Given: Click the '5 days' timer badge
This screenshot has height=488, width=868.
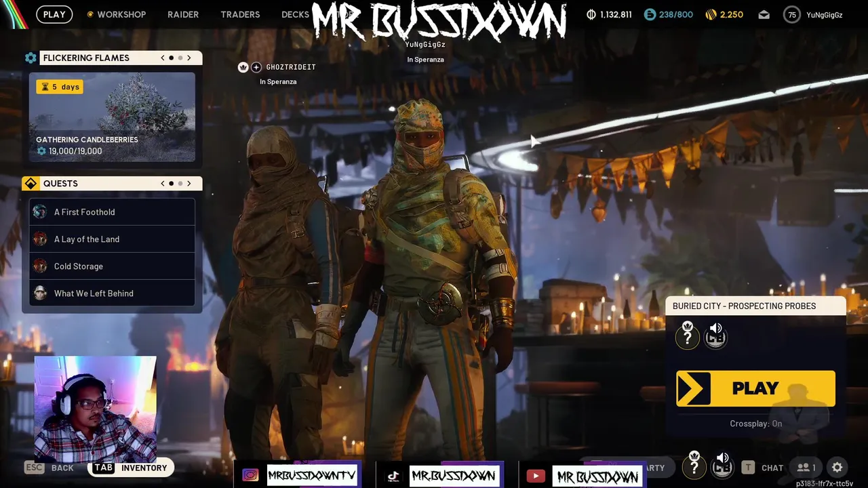Looking at the screenshot, I should pyautogui.click(x=60, y=87).
